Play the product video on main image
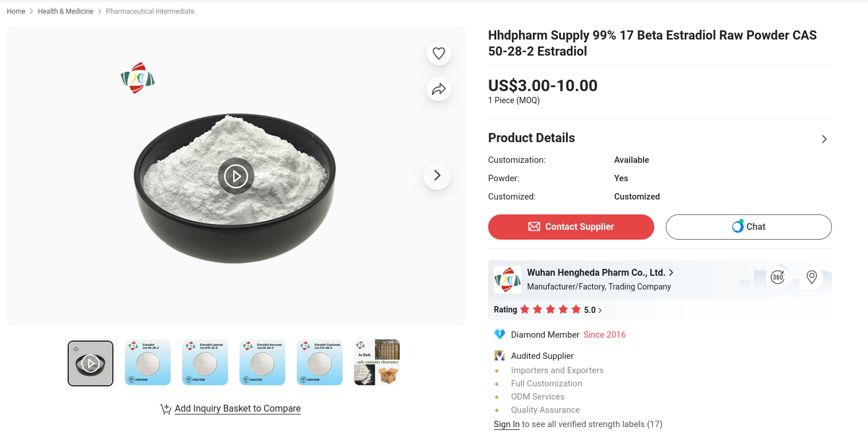The height and width of the screenshot is (446, 868). 236,176
